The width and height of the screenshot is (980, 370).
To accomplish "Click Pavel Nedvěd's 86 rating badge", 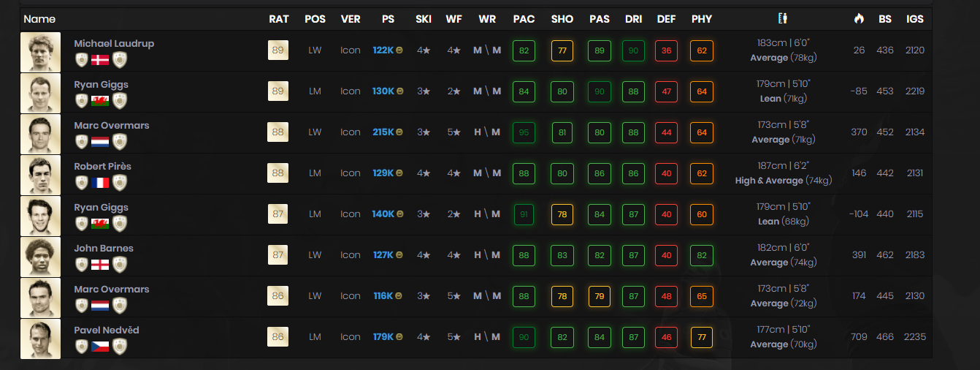I will coord(278,337).
